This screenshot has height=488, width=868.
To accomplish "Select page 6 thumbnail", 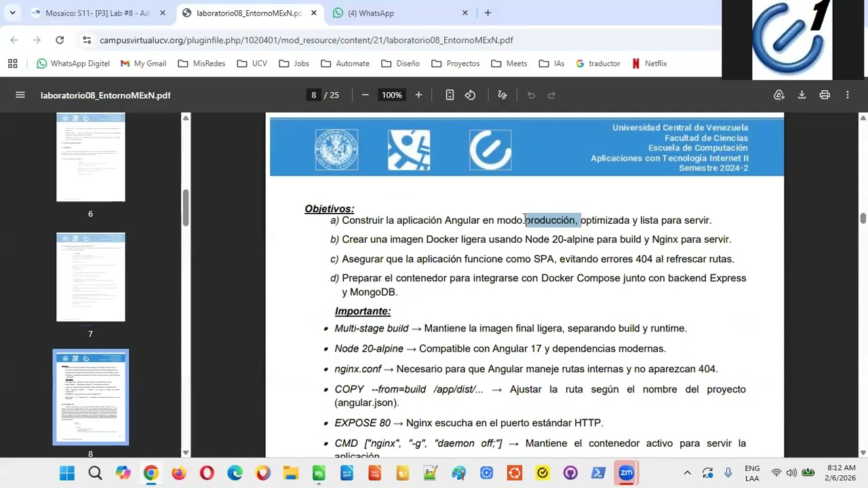I will pos(91,157).
